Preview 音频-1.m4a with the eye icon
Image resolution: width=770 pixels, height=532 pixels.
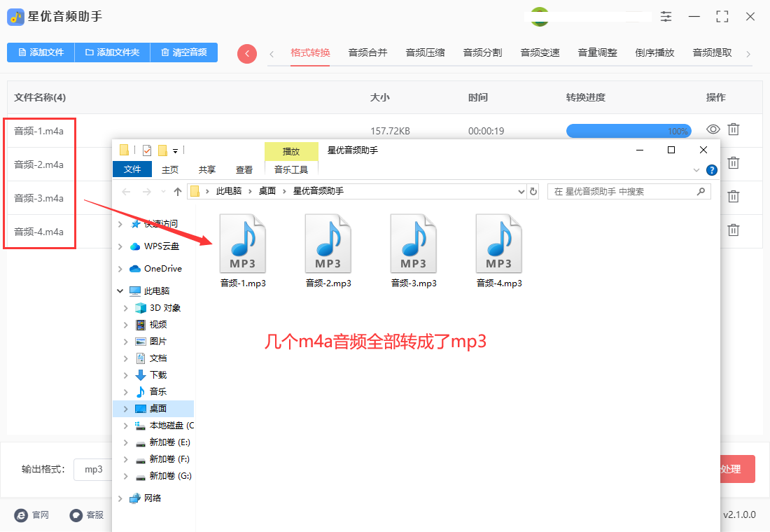713,129
